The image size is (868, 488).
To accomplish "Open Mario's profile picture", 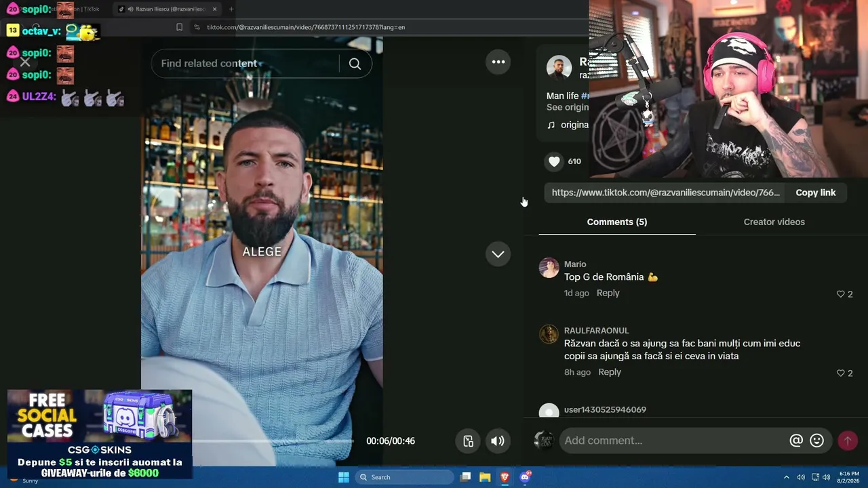I will point(549,268).
